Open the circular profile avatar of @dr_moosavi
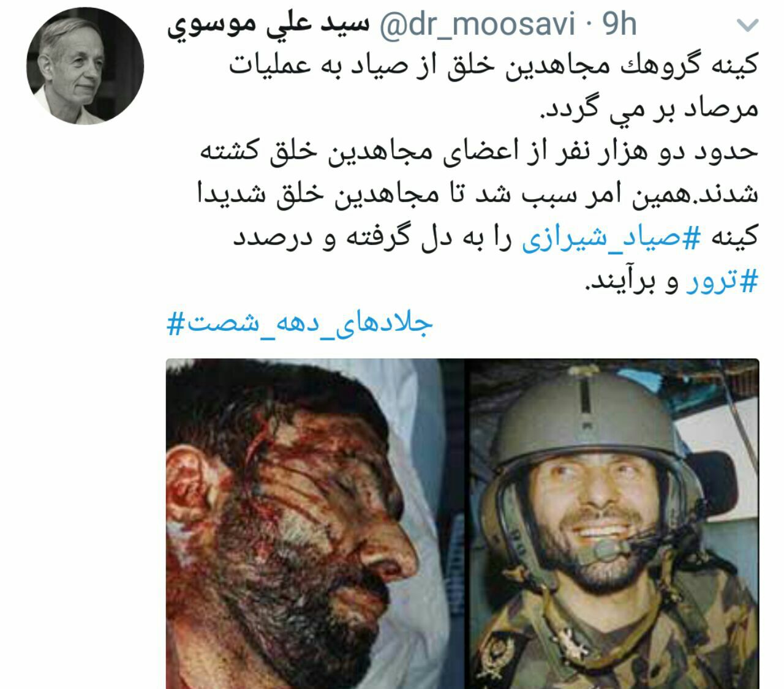The height and width of the screenshot is (689, 784). [85, 66]
